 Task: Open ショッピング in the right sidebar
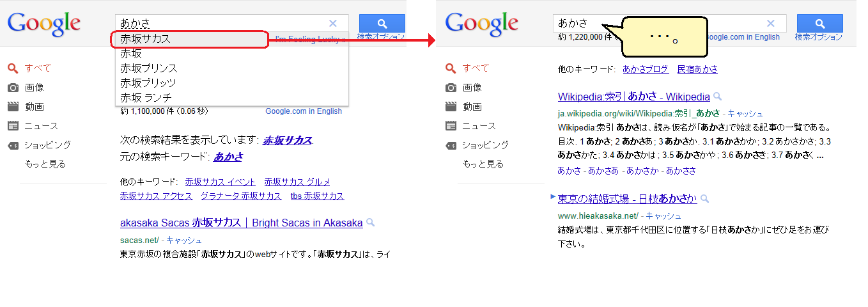485,145
